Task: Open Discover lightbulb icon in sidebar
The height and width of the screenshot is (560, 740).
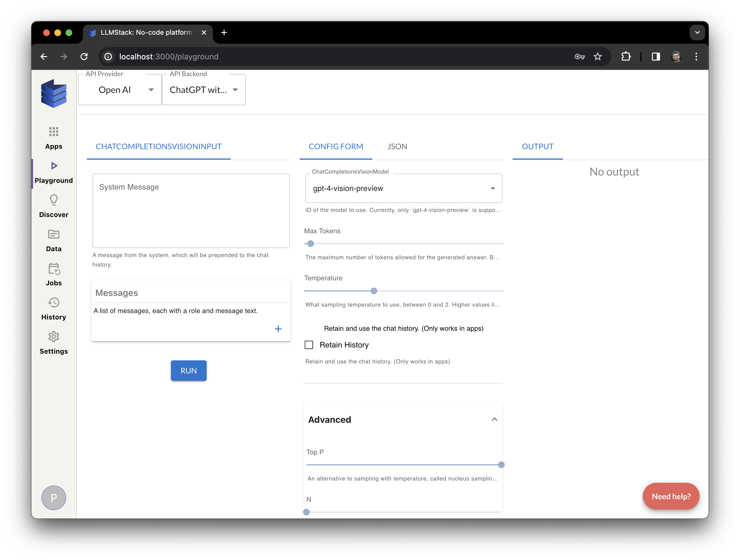Action: click(53, 200)
